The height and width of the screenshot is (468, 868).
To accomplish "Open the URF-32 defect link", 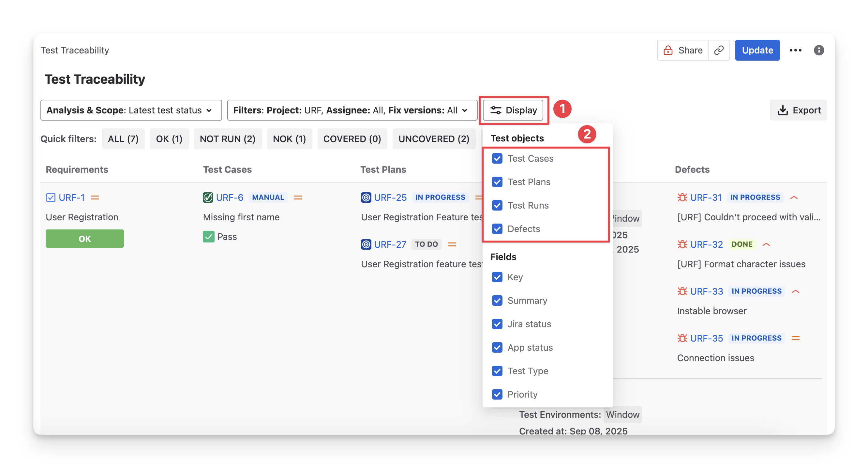I will click(x=706, y=244).
